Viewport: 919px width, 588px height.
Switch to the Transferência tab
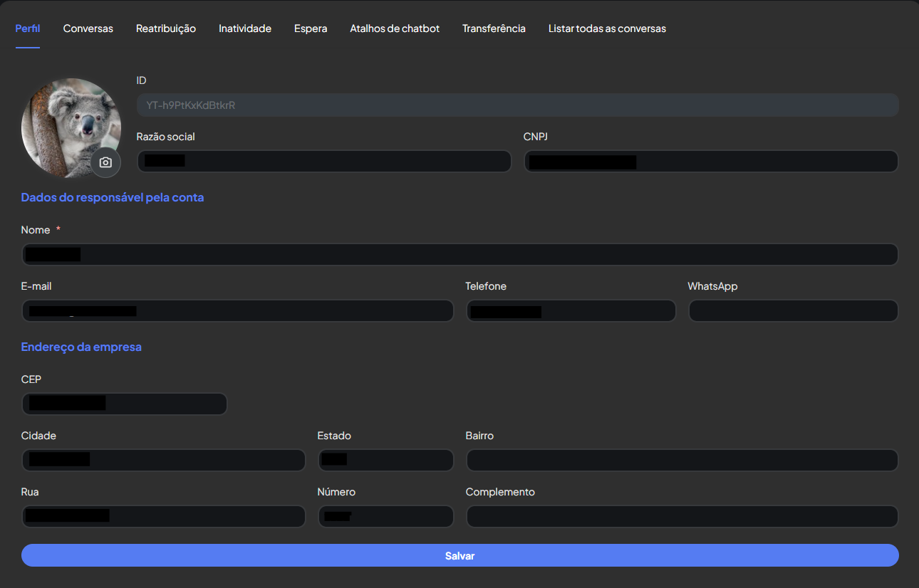[494, 28]
